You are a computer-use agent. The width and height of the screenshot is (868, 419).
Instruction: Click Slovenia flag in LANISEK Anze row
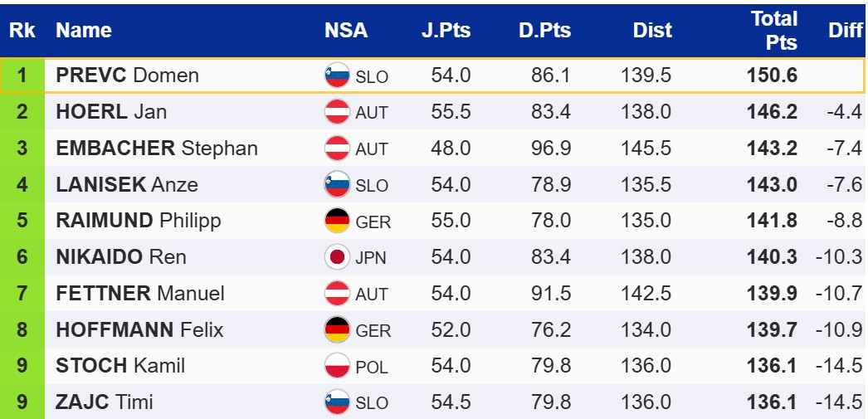tap(336, 184)
